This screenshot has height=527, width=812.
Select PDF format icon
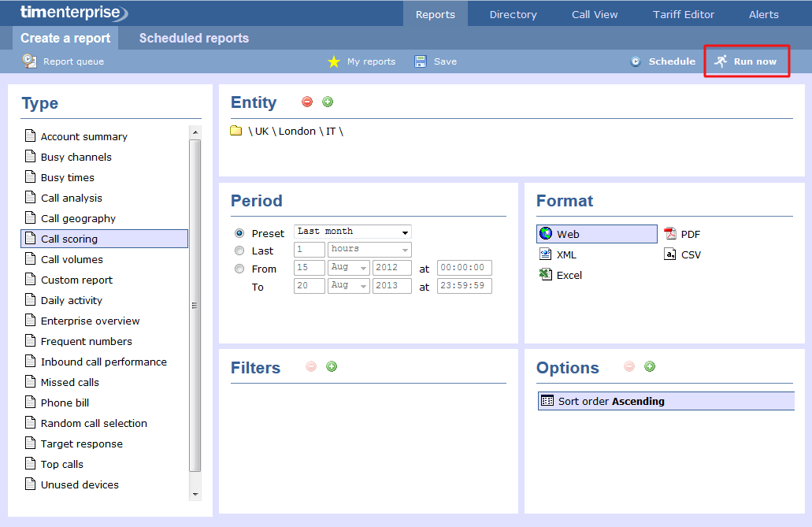click(670, 234)
